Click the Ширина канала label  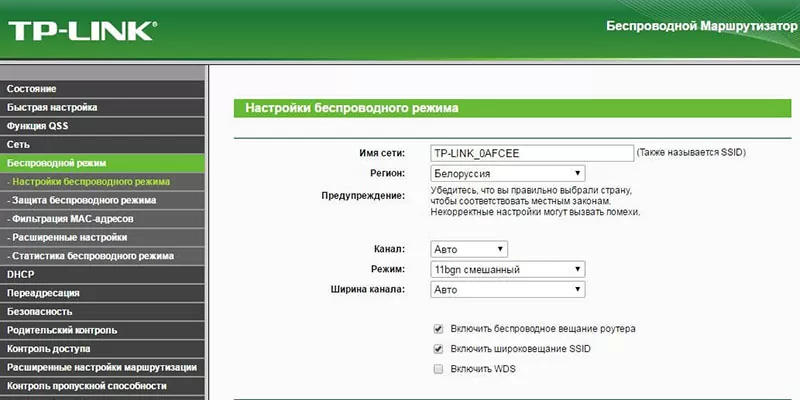point(368,289)
